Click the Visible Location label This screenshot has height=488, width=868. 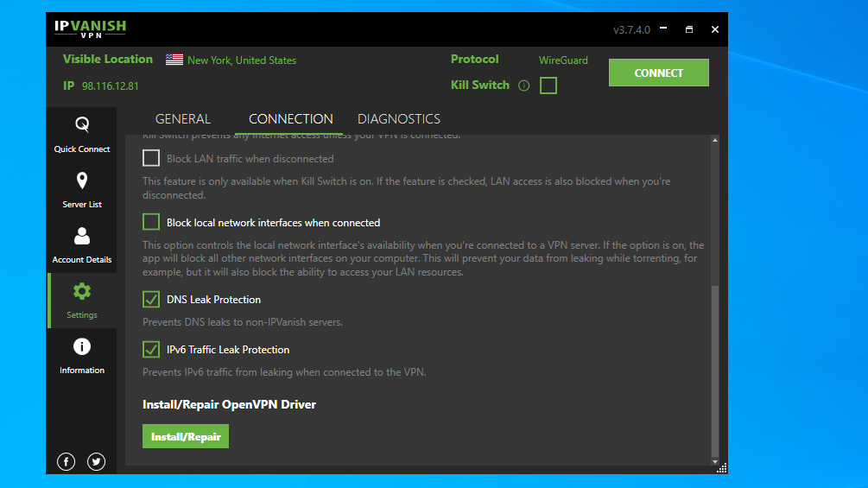(x=107, y=60)
